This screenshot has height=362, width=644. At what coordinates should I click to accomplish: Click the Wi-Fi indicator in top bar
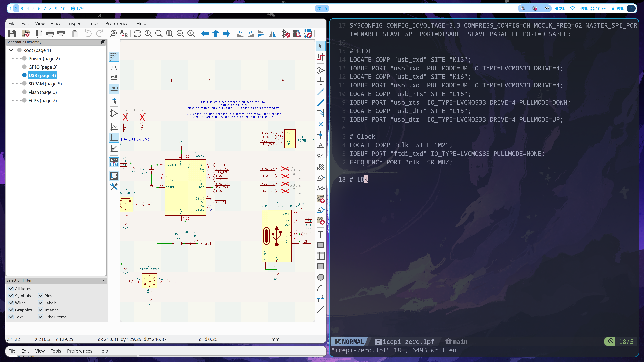(x=572, y=8)
